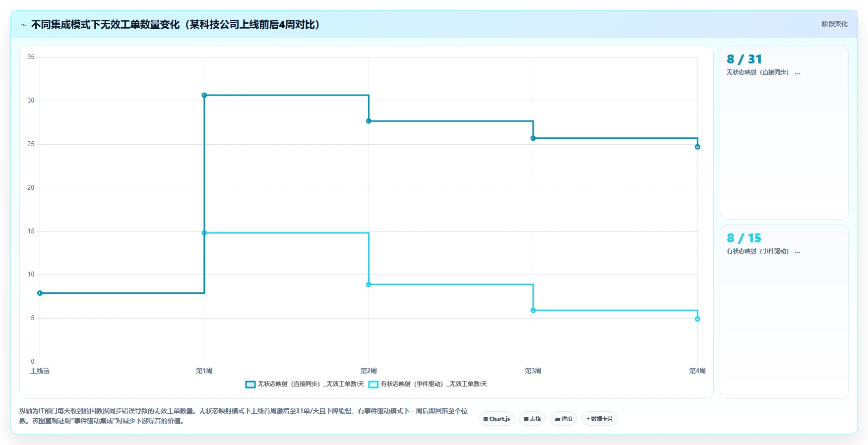
Task: Toggle the 有状态映射（事件驱动）legend entry
Action: coord(428,384)
